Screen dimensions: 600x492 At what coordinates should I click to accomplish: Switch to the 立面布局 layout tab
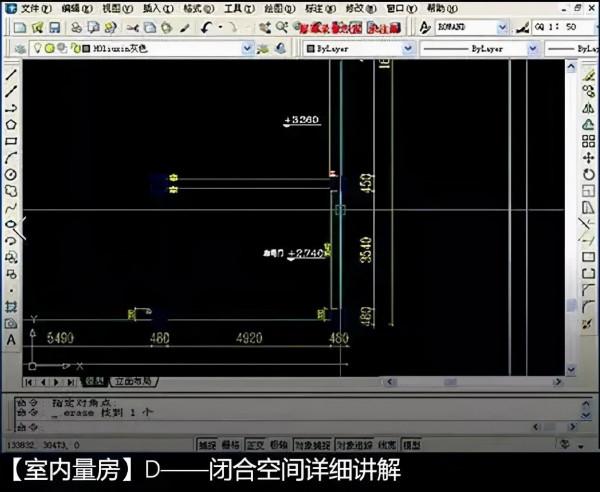point(133,381)
